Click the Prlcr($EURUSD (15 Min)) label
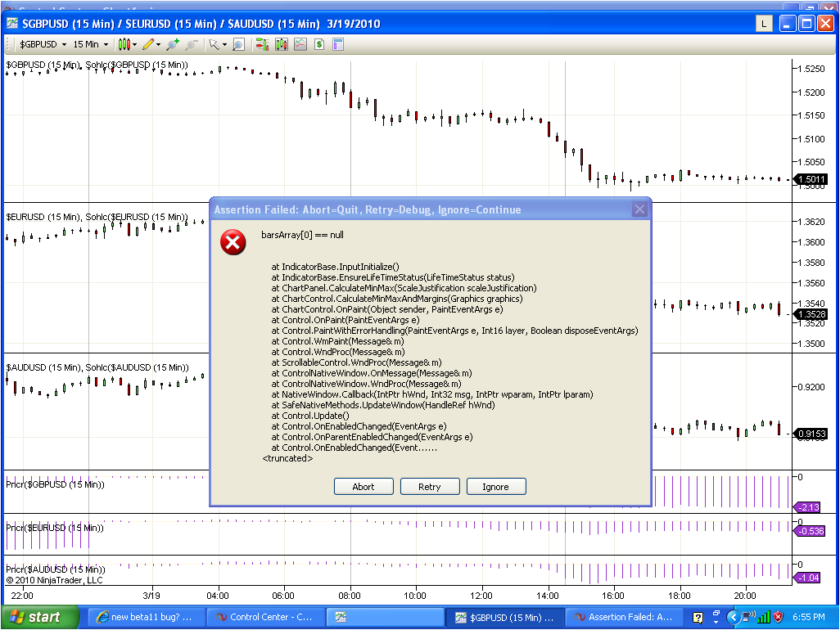The height and width of the screenshot is (630, 840). click(55, 528)
